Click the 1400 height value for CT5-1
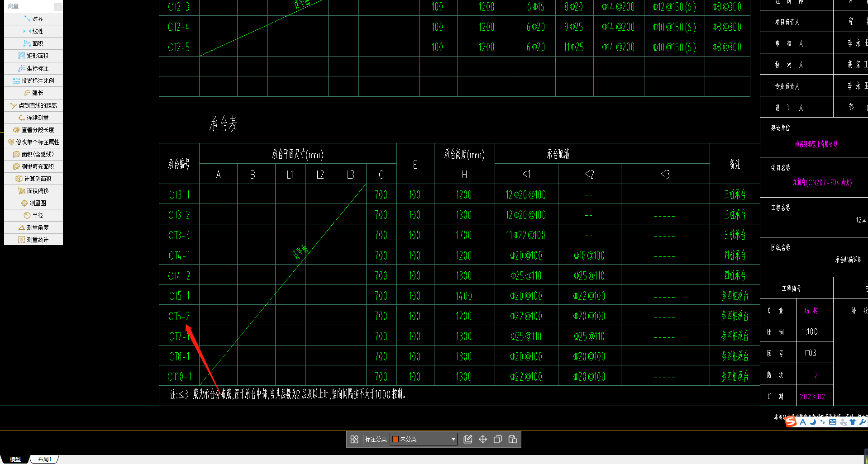Screen dimensions: 868x464 coord(464,296)
